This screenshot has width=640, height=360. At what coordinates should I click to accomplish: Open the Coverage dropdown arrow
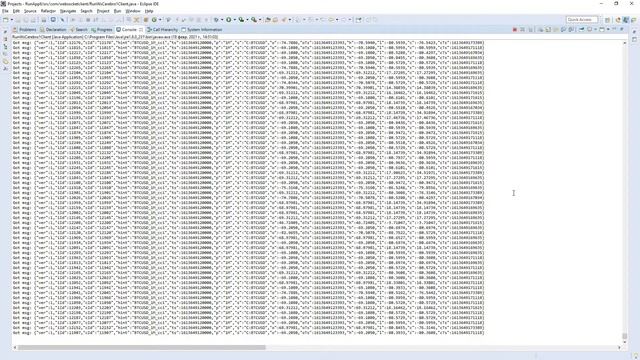coord(247,20)
